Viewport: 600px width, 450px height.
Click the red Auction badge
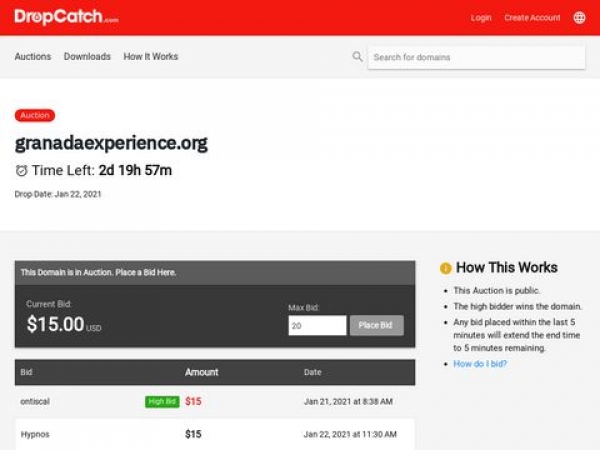point(35,115)
